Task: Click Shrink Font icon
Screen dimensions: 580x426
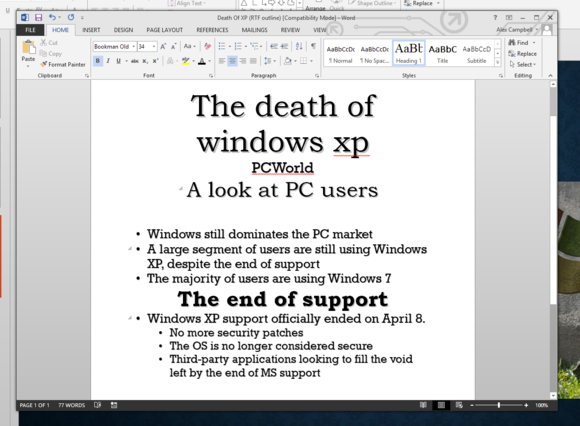Action: (x=173, y=47)
